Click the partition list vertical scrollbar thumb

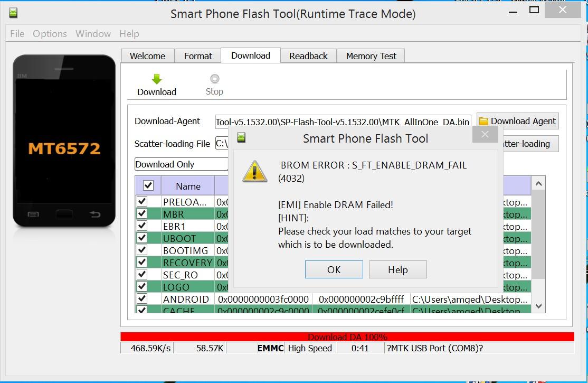click(538, 235)
